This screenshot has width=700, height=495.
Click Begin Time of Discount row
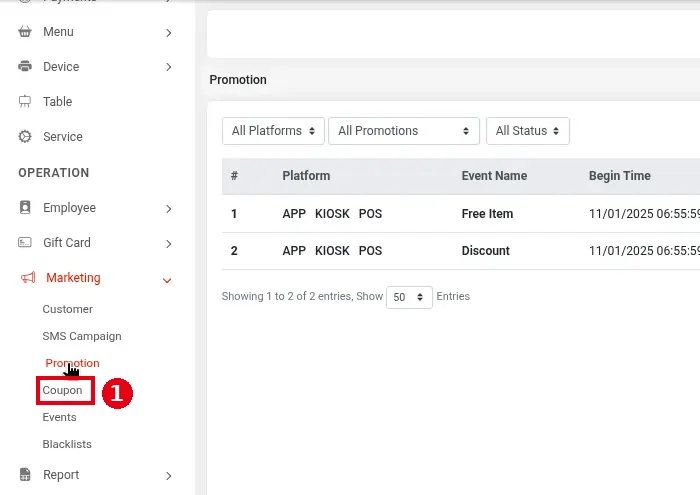click(644, 251)
